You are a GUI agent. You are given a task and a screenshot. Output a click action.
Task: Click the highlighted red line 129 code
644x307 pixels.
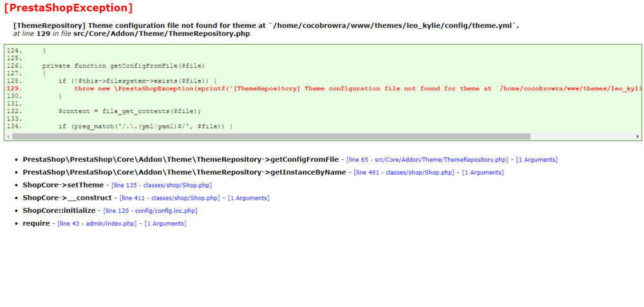click(357, 88)
